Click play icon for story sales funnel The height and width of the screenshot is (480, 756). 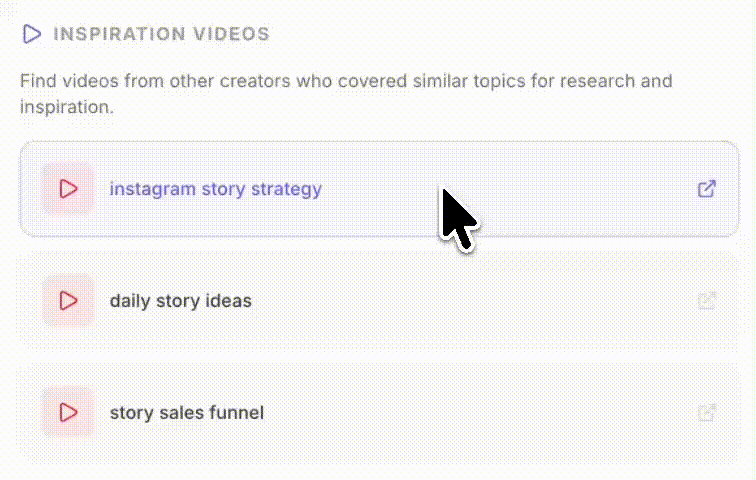pyautogui.click(x=68, y=412)
